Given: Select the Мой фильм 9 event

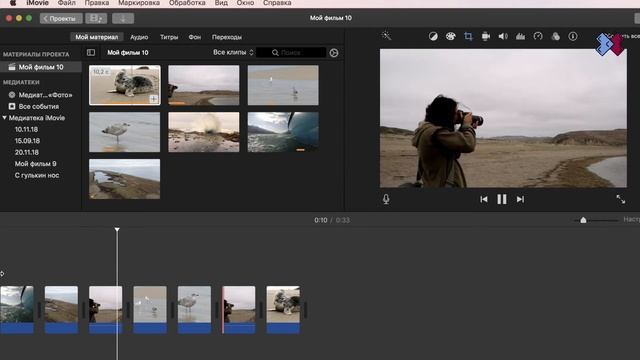Looking at the screenshot, I should click(36, 164).
